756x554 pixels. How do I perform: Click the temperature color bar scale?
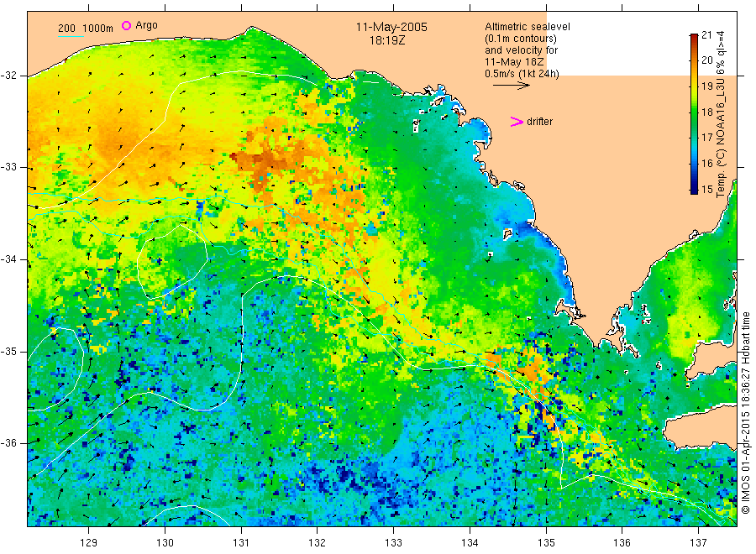pos(694,113)
